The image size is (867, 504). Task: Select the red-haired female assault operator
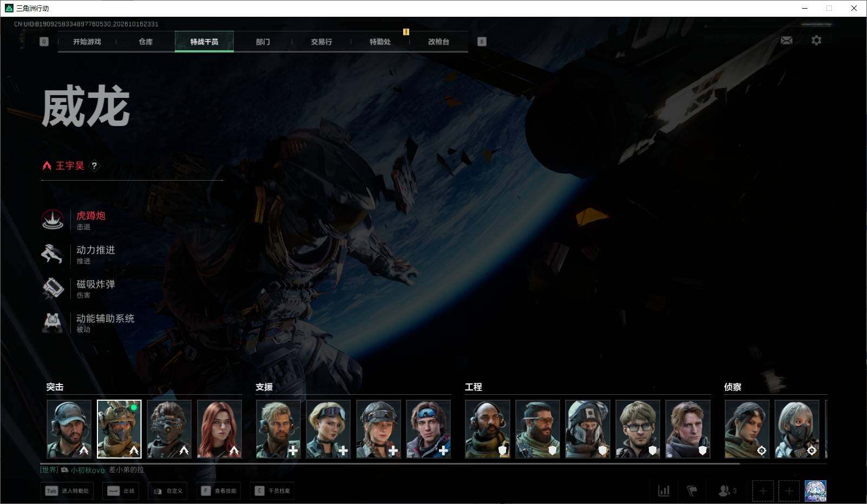[x=219, y=429]
